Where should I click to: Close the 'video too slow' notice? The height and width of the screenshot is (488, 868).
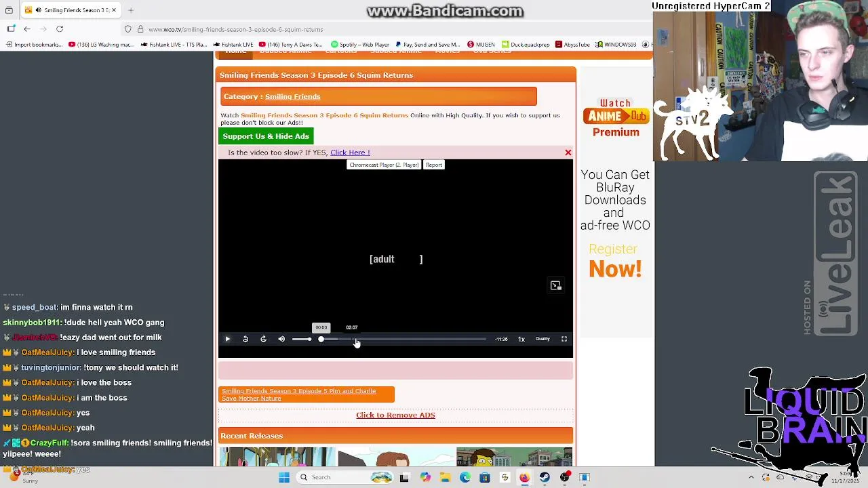pos(568,152)
